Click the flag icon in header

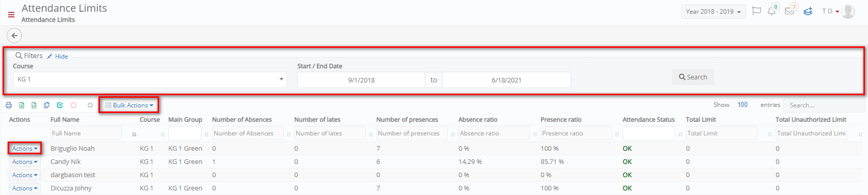click(x=757, y=11)
